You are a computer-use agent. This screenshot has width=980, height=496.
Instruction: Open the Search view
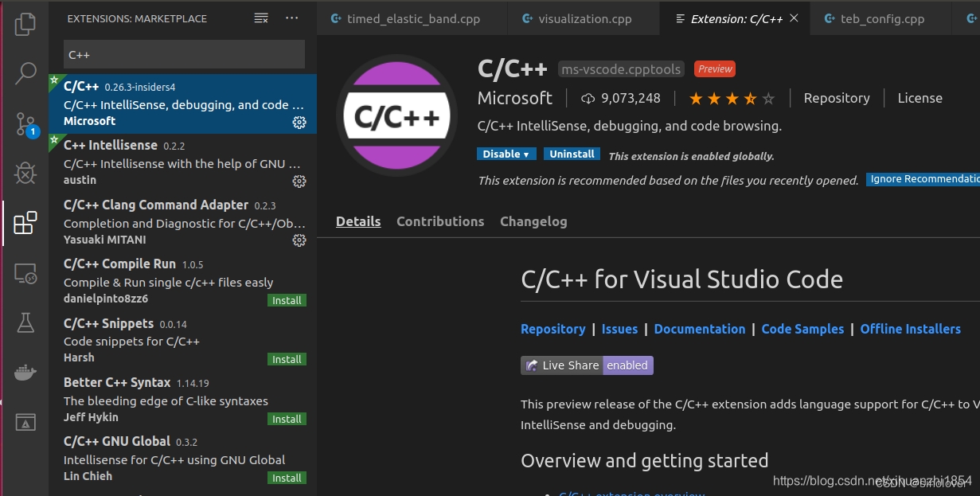[25, 72]
